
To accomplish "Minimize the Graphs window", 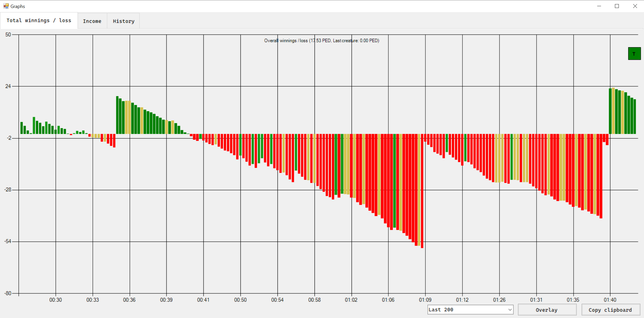I will pos(599,6).
